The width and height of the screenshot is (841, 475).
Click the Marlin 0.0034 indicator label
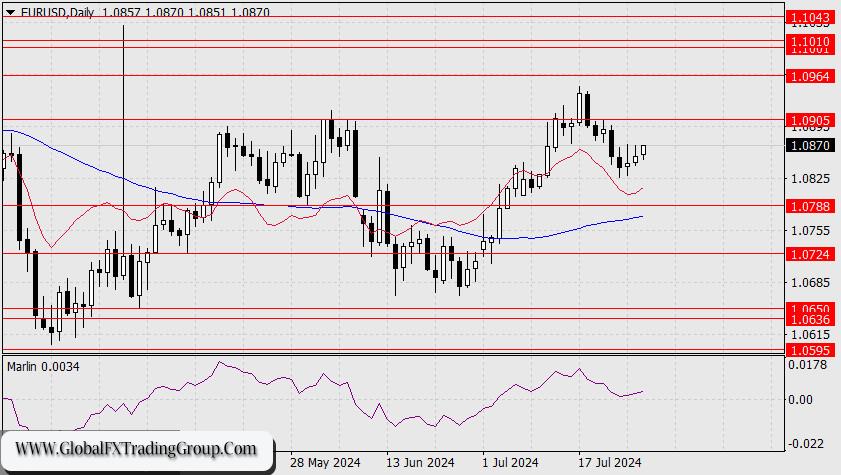[x=43, y=367]
